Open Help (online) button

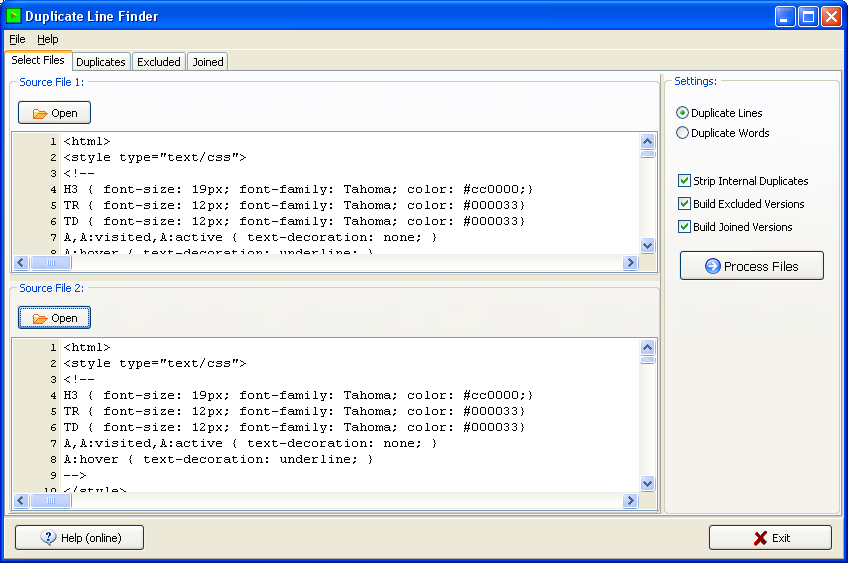(x=80, y=538)
